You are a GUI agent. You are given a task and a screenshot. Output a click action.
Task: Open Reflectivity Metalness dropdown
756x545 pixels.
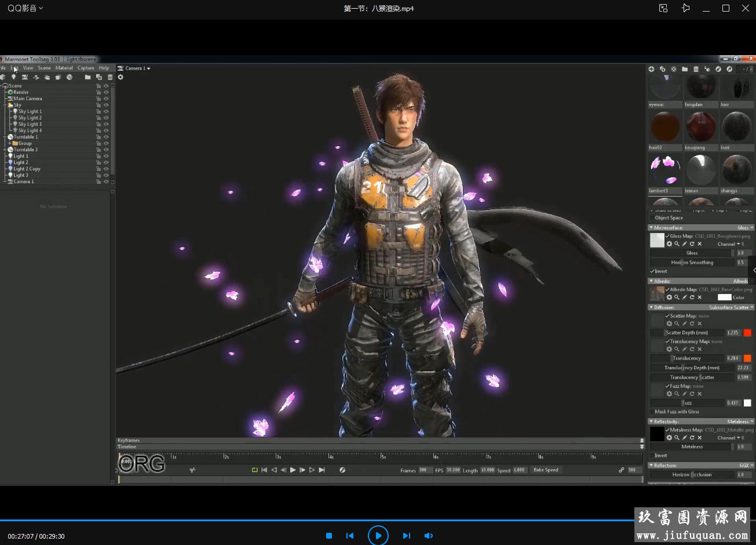tap(740, 422)
